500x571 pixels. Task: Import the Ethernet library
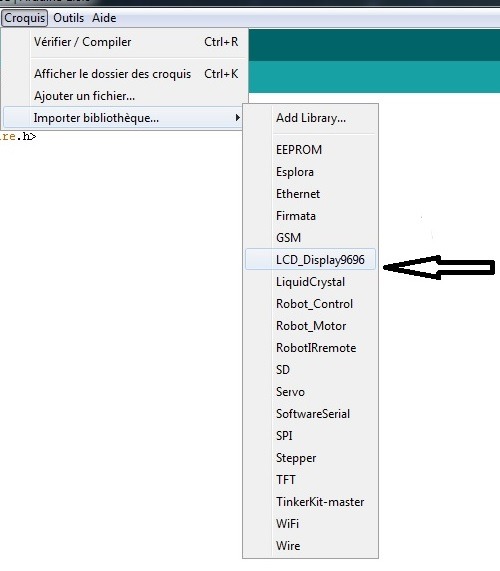[311, 194]
